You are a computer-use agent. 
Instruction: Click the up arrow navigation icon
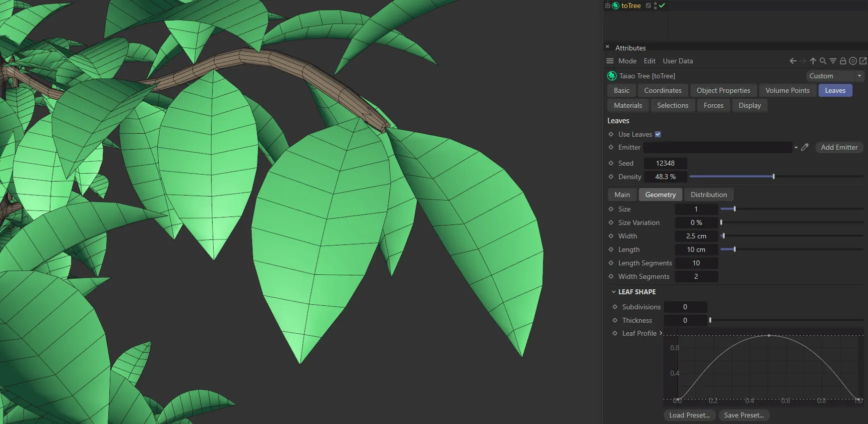[x=813, y=61]
